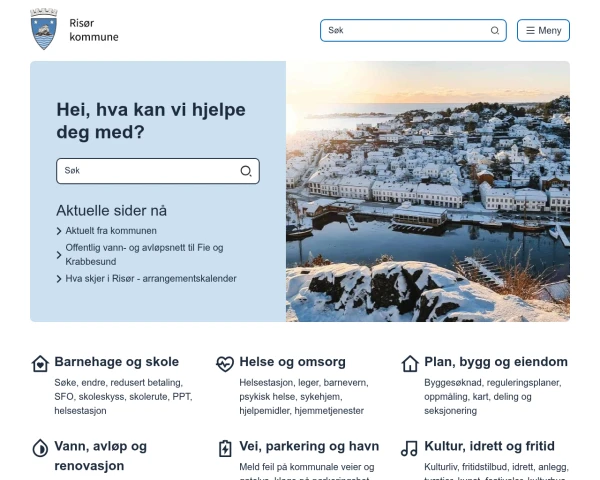
Task: Click the Helse og omsorg heart icon
Action: [x=225, y=363]
